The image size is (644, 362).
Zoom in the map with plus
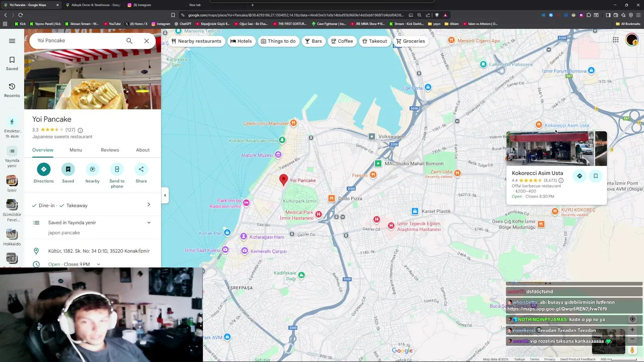point(632,330)
